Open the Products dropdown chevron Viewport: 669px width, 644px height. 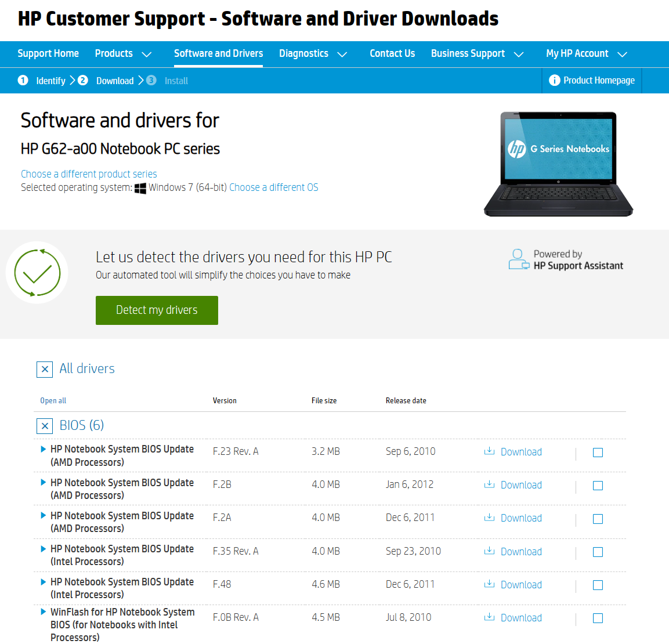pyautogui.click(x=146, y=55)
